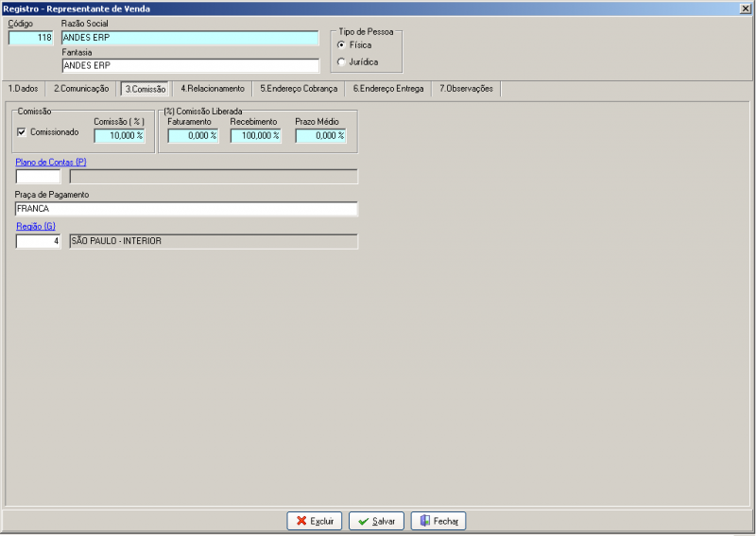The height and width of the screenshot is (536, 756).
Task: Open the Plano de Contas (P) link
Action: (x=51, y=162)
